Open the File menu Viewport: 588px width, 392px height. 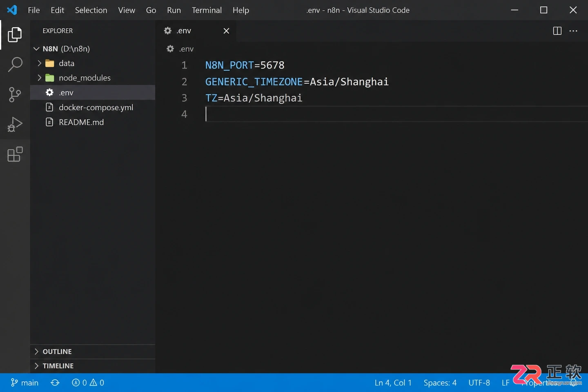[34, 10]
